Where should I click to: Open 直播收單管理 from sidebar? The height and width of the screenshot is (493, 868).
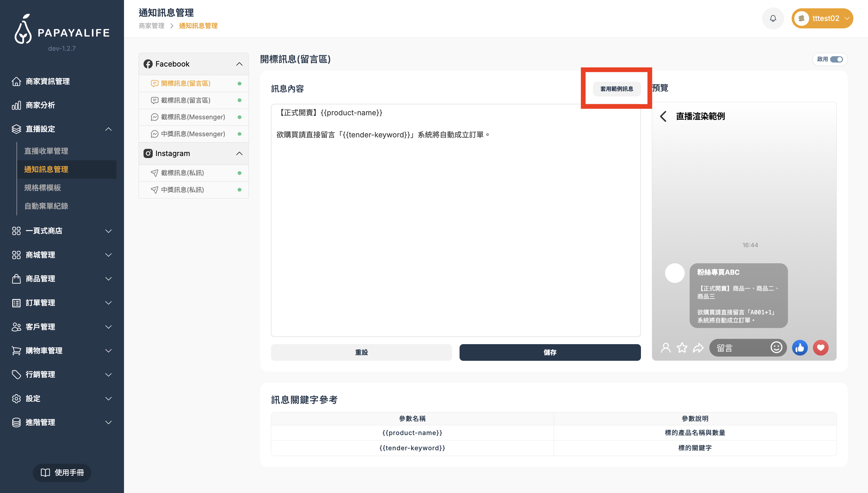point(46,151)
